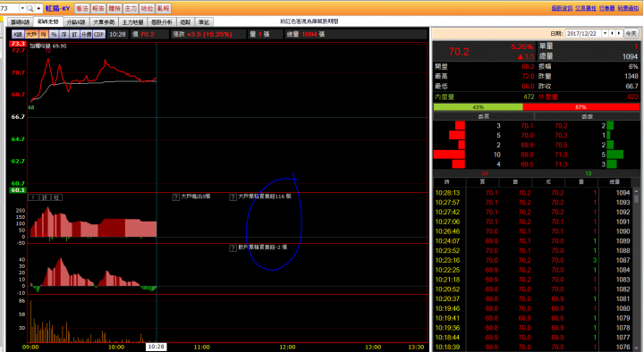Click help icon beside 散戶累積買賣超-2張
The width and height of the screenshot is (644, 352).
point(233,247)
